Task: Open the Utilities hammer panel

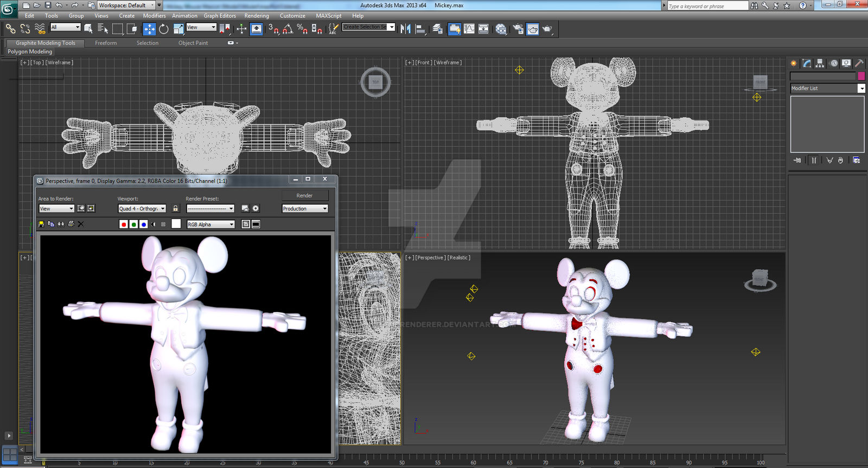Action: click(x=859, y=63)
